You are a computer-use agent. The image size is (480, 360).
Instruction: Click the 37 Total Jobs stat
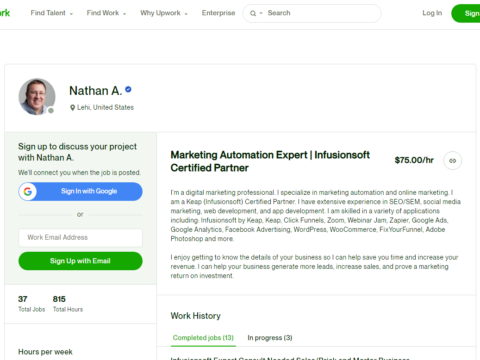click(x=31, y=304)
